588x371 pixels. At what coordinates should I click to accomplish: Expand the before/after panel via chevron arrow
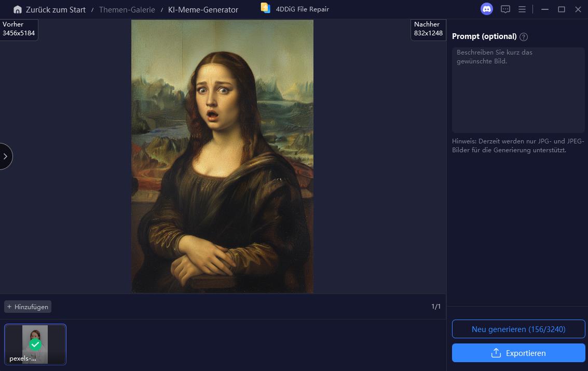(x=5, y=156)
